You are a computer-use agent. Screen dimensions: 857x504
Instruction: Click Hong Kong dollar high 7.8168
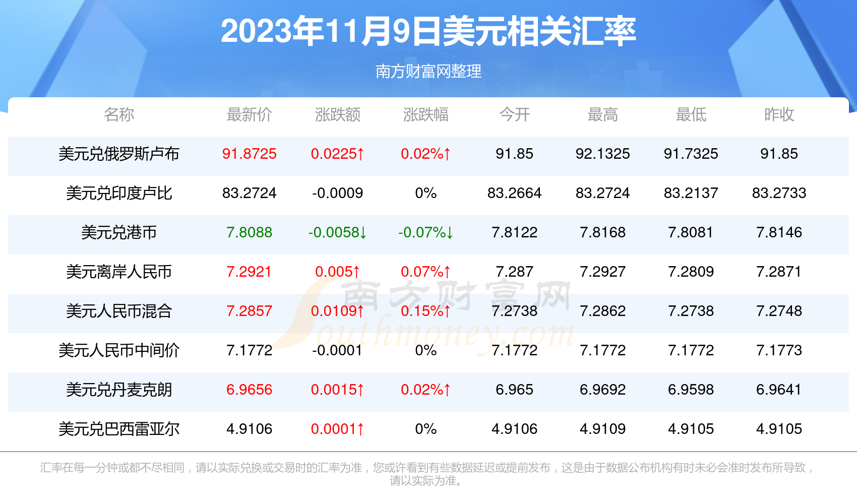tap(603, 232)
